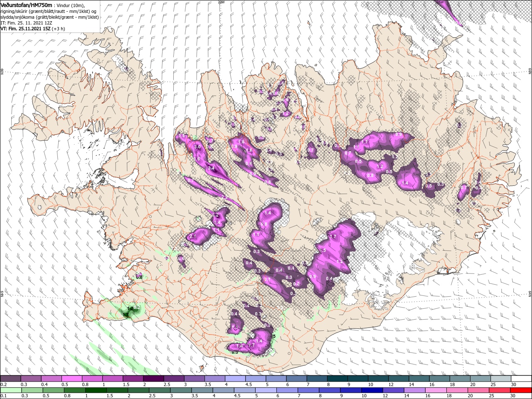
Task: Click the 20W longitude label at the map top
Action: 221,2
